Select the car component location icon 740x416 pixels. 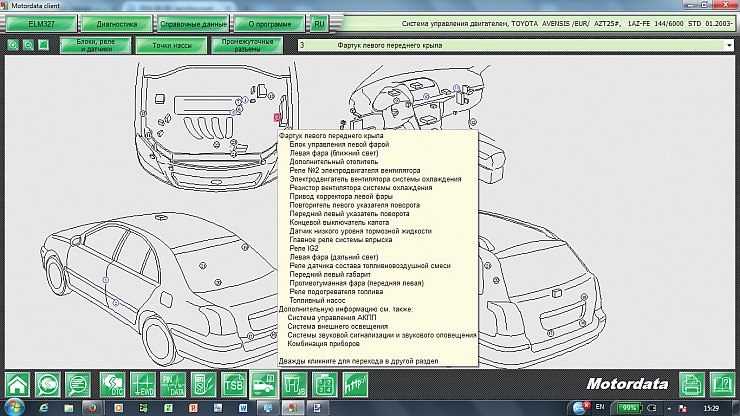coord(264,385)
